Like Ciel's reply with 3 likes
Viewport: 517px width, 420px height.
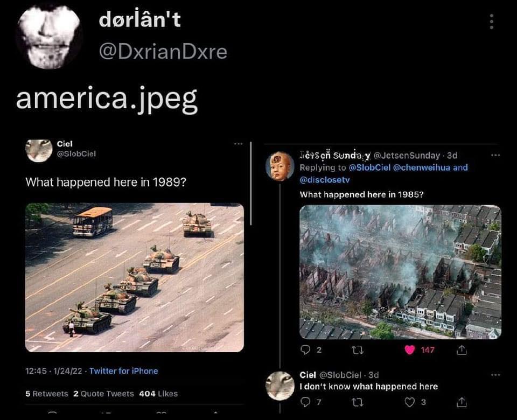coord(409,402)
